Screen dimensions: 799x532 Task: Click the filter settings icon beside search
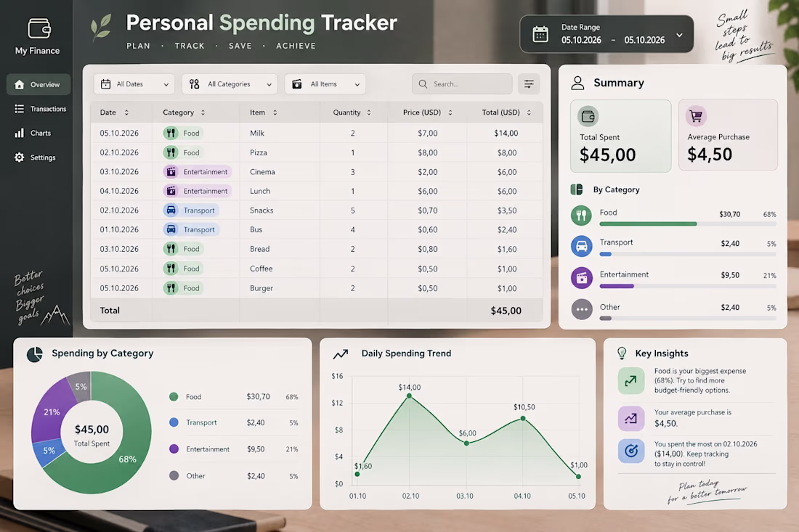click(529, 84)
